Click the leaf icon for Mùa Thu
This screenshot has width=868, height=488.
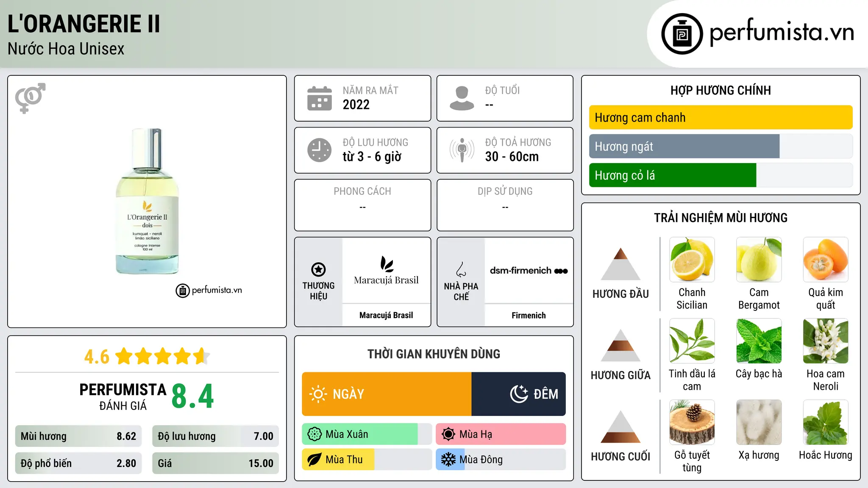(314, 460)
